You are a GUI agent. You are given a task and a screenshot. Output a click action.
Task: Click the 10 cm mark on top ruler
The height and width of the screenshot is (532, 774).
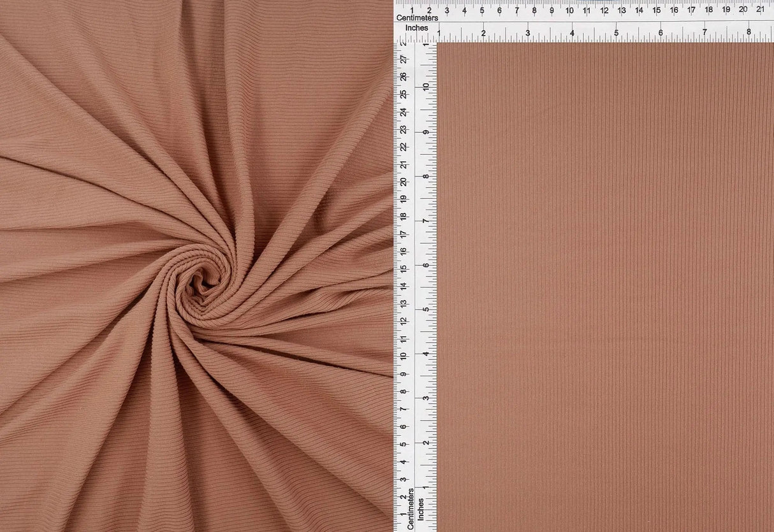pos(569,10)
